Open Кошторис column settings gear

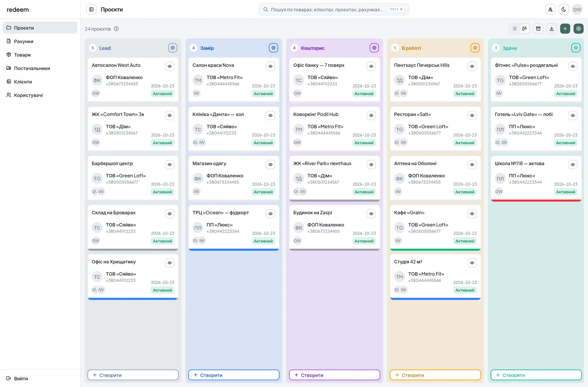(x=374, y=48)
